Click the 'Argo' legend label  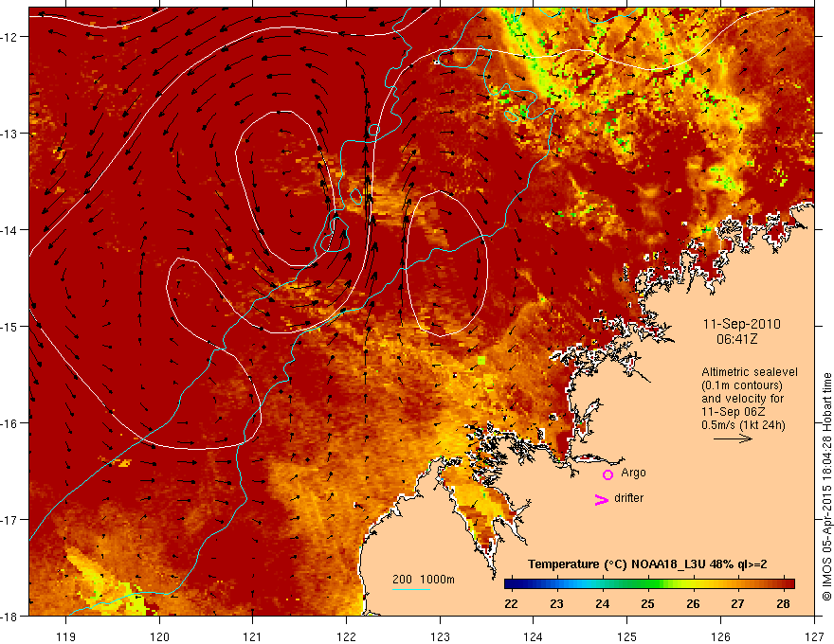coord(633,473)
